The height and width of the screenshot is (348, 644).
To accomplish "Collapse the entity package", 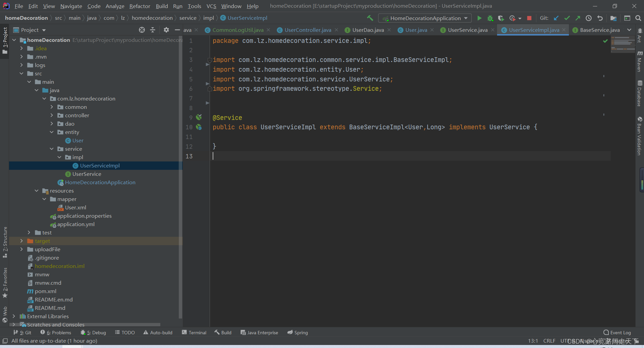I will coord(52,132).
